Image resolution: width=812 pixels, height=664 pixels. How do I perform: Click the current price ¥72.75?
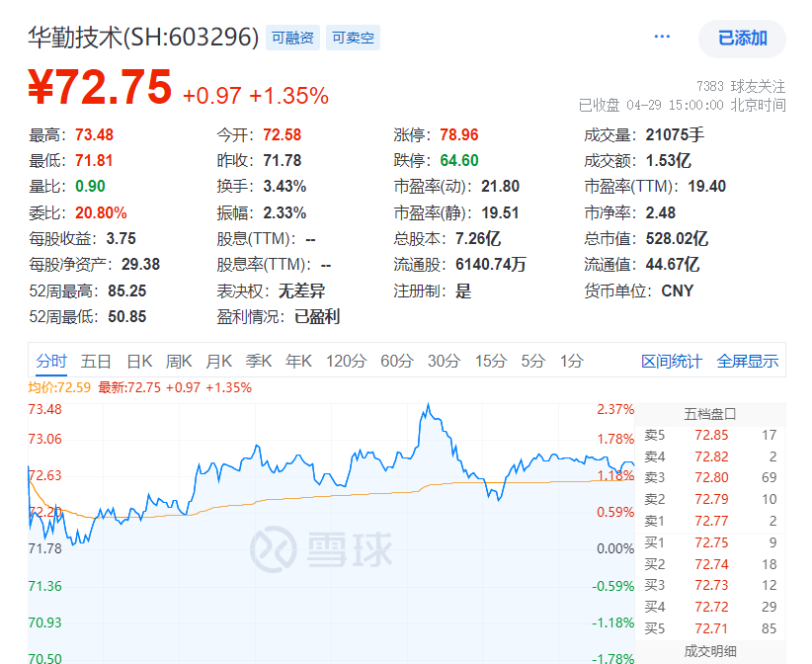click(x=100, y=87)
